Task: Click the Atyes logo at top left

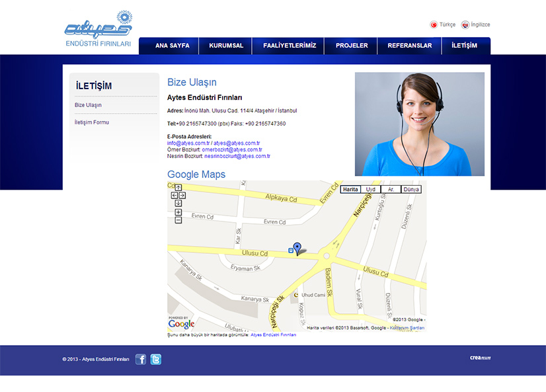Action: point(98,29)
